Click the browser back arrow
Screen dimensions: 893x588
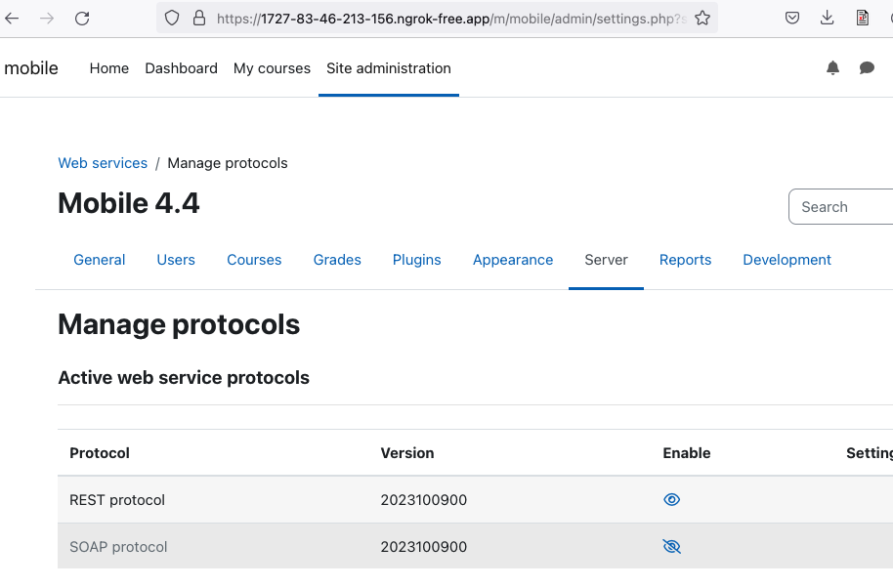click(x=12, y=19)
